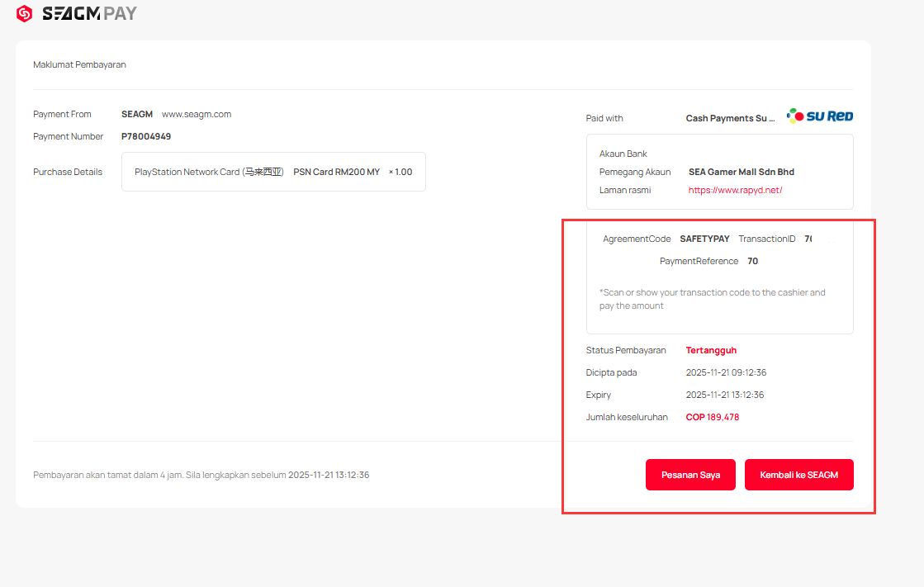Select the payment number P78004949
The height and width of the screenshot is (587, 924).
coord(146,136)
